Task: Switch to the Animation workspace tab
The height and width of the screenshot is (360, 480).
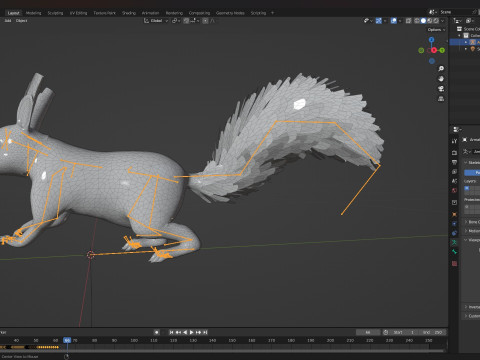Action: point(150,13)
